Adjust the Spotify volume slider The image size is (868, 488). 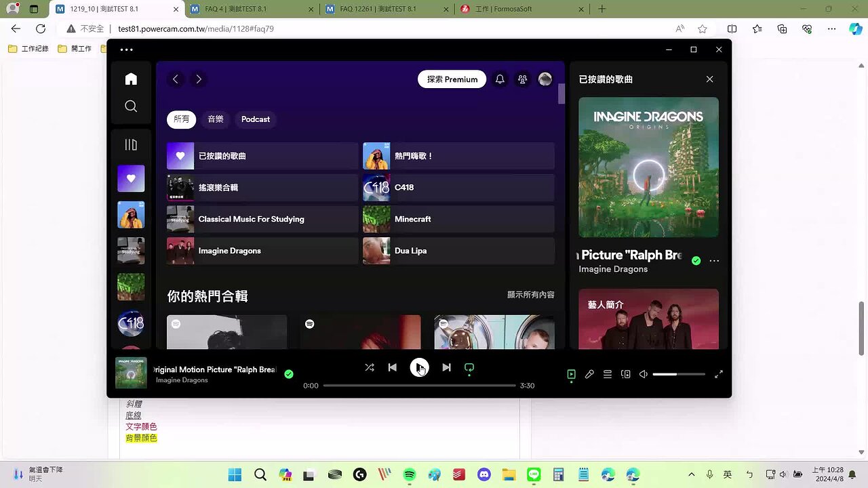(x=679, y=374)
